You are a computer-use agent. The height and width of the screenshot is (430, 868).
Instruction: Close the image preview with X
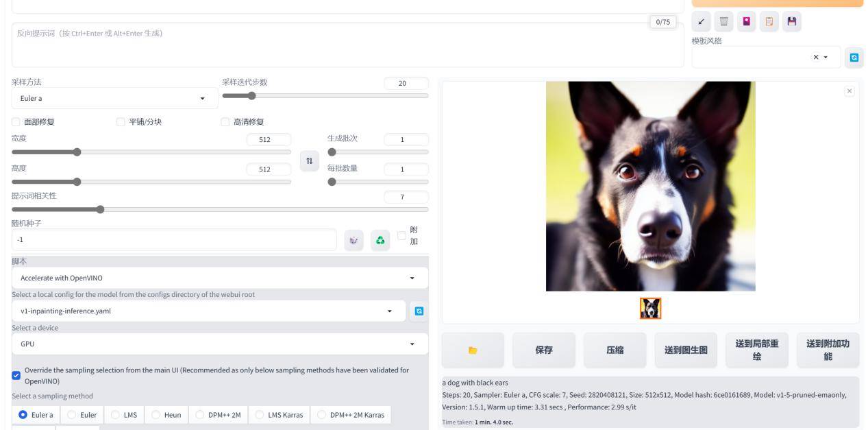click(x=850, y=91)
